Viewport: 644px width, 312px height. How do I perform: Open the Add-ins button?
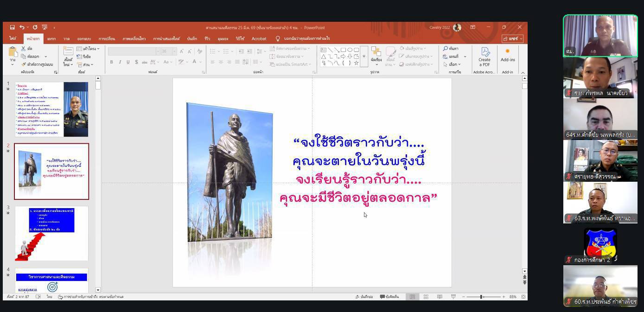tap(508, 55)
